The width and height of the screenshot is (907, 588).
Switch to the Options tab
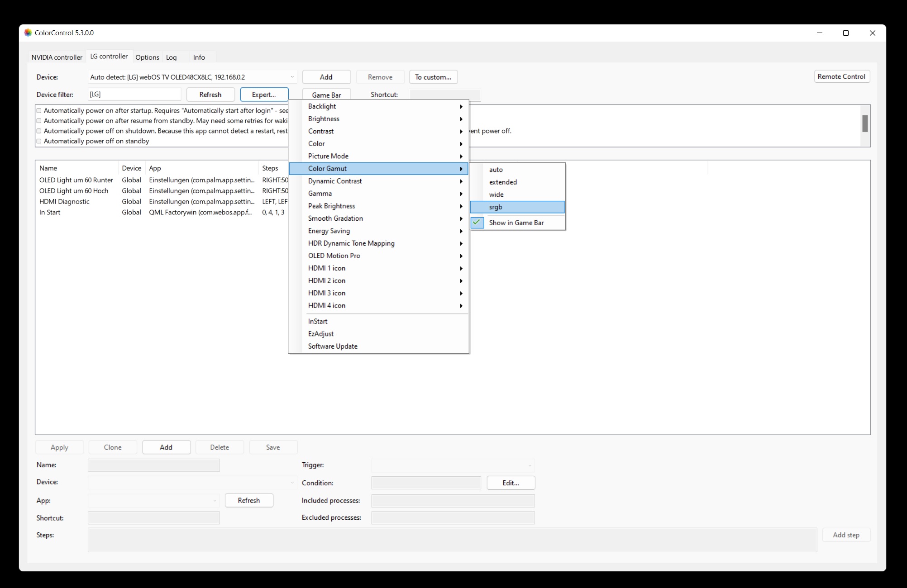click(147, 57)
